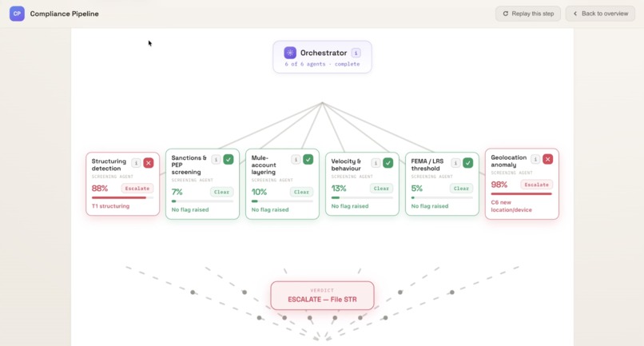
Task: Click 'No flag raised' under Sanctions & PEP
Action: tap(190, 209)
